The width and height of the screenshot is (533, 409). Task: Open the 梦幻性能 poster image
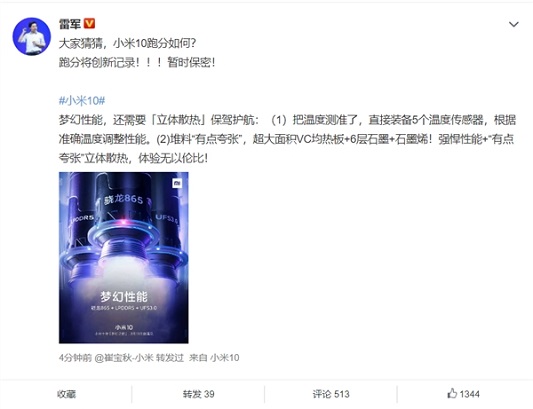pyautogui.click(x=124, y=257)
